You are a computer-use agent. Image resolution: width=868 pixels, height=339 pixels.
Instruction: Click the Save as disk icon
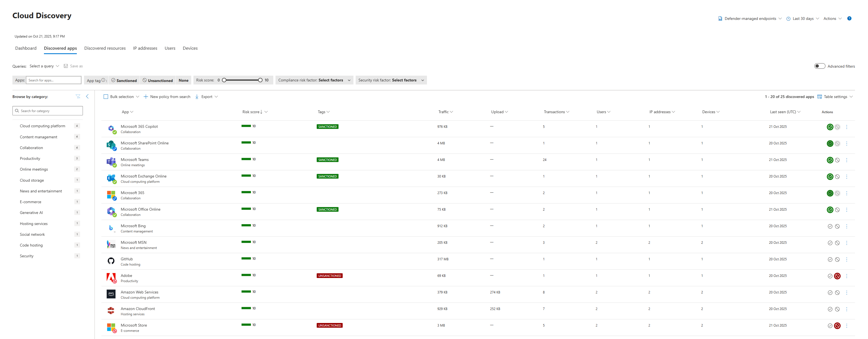click(x=66, y=66)
